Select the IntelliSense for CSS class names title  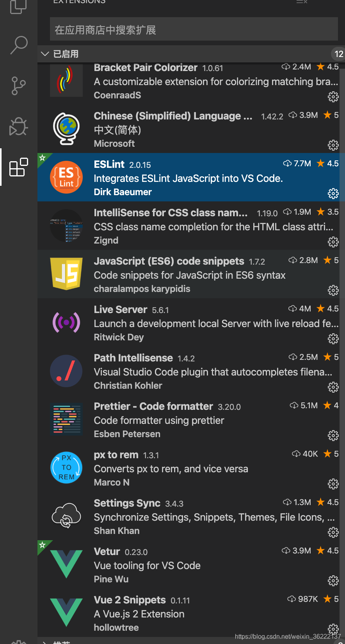(171, 213)
